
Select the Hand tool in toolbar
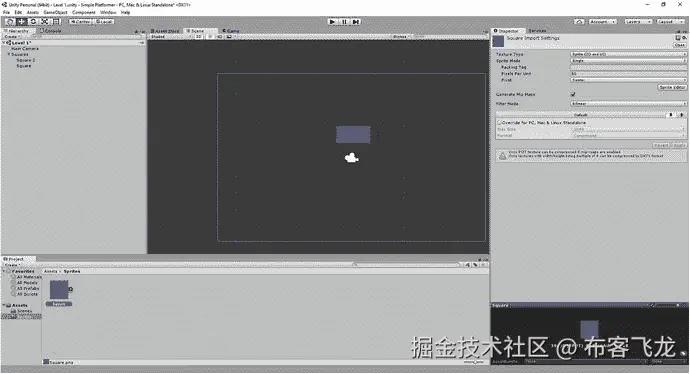click(10, 21)
